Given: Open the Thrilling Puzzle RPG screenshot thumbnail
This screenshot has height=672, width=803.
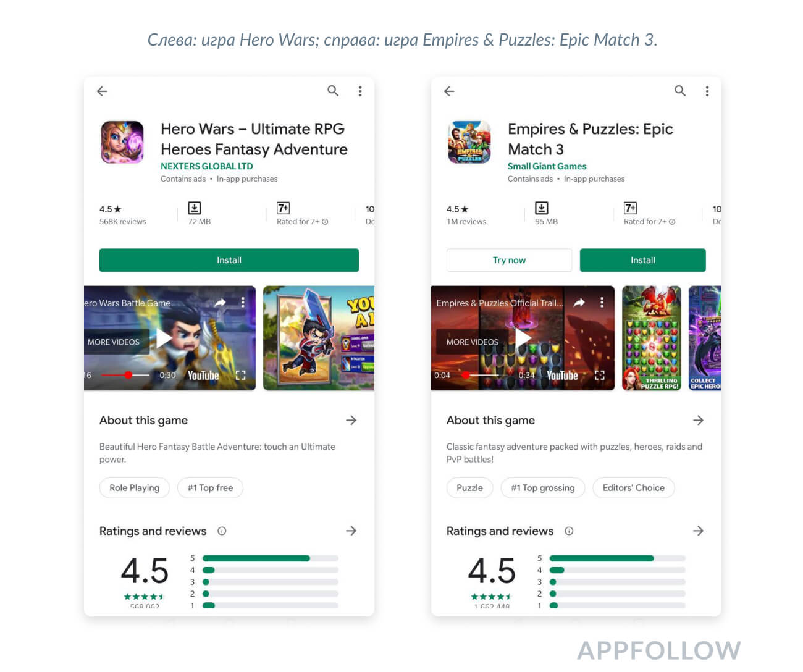Looking at the screenshot, I should (x=652, y=338).
